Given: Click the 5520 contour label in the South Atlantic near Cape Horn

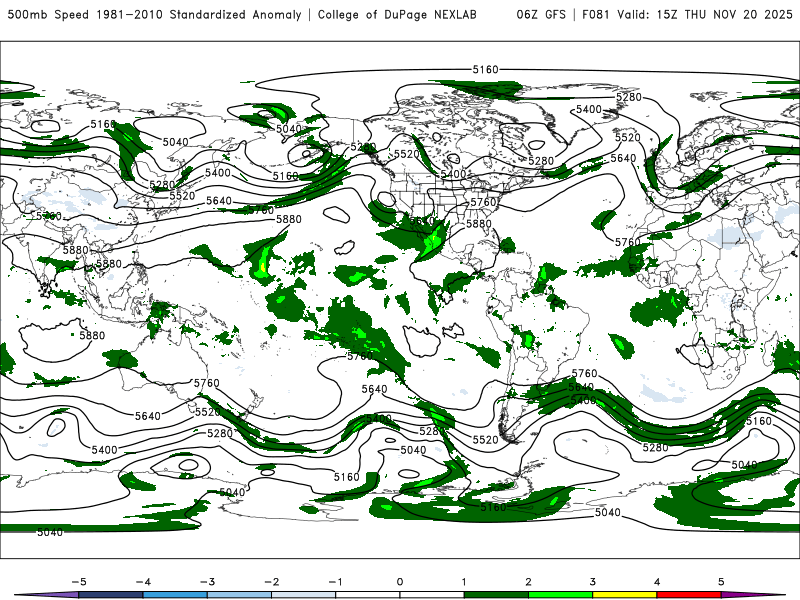Looking at the screenshot, I should (x=485, y=440).
